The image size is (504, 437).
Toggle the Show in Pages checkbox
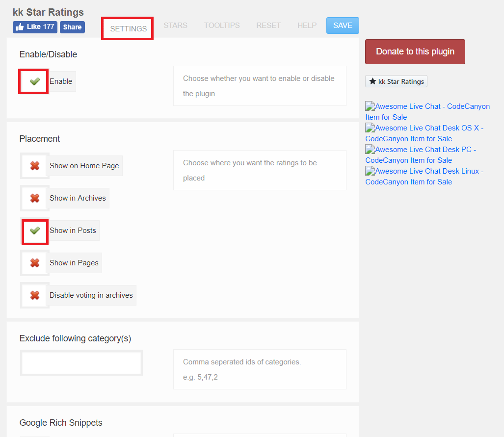pos(34,263)
